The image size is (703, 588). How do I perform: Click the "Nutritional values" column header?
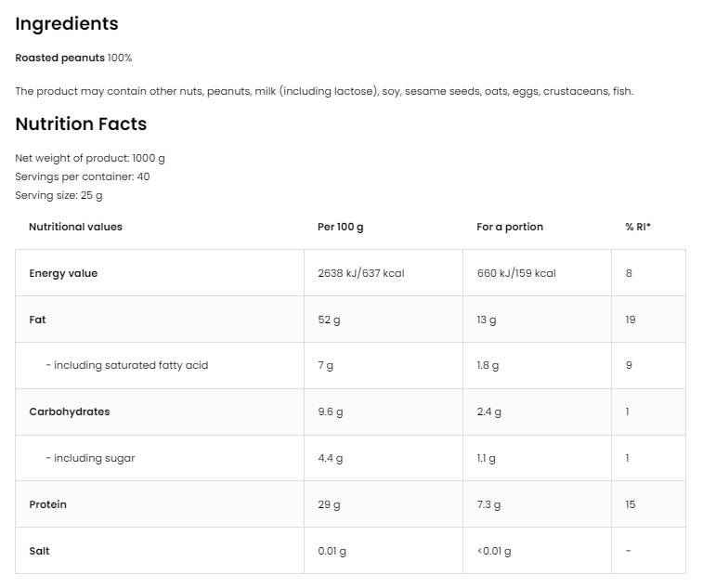pos(75,227)
